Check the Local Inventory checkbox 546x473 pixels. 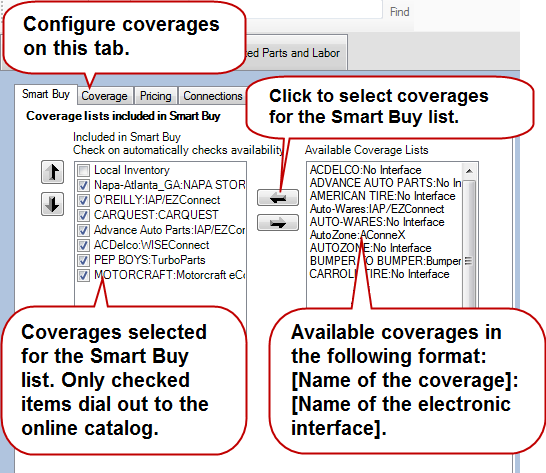(x=84, y=170)
